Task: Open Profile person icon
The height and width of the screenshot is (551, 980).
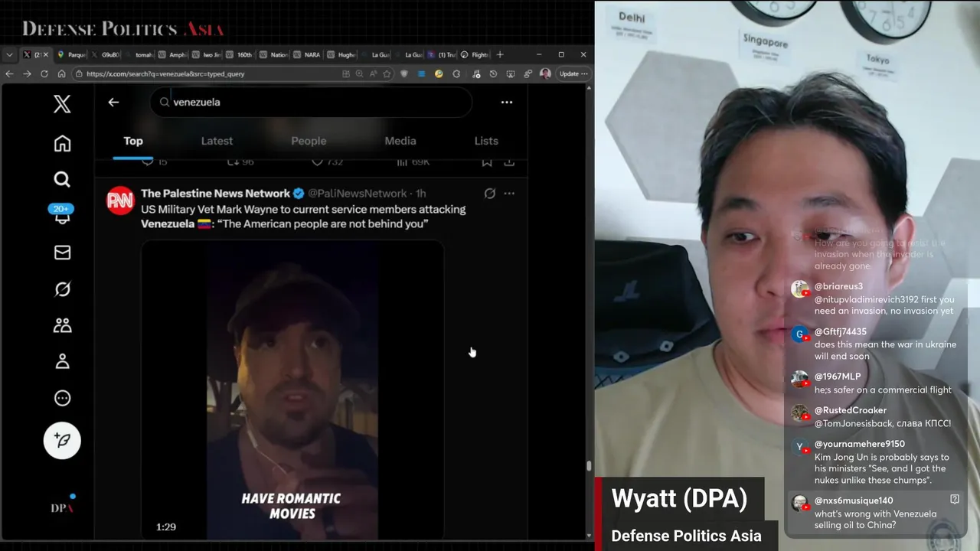Action: pos(62,361)
